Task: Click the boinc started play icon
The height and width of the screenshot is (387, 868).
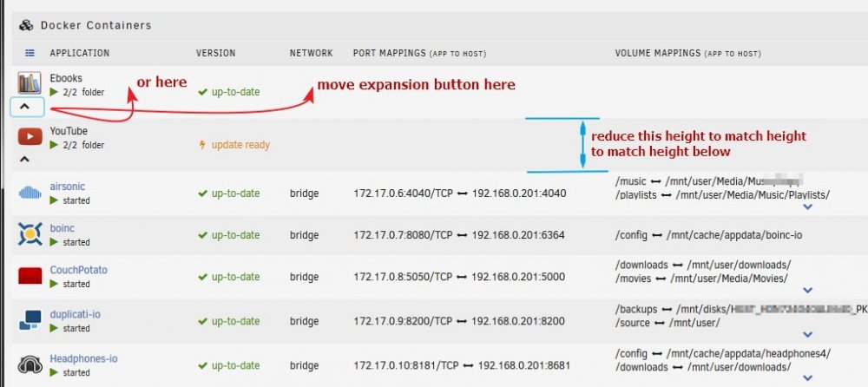Action: pyautogui.click(x=54, y=242)
